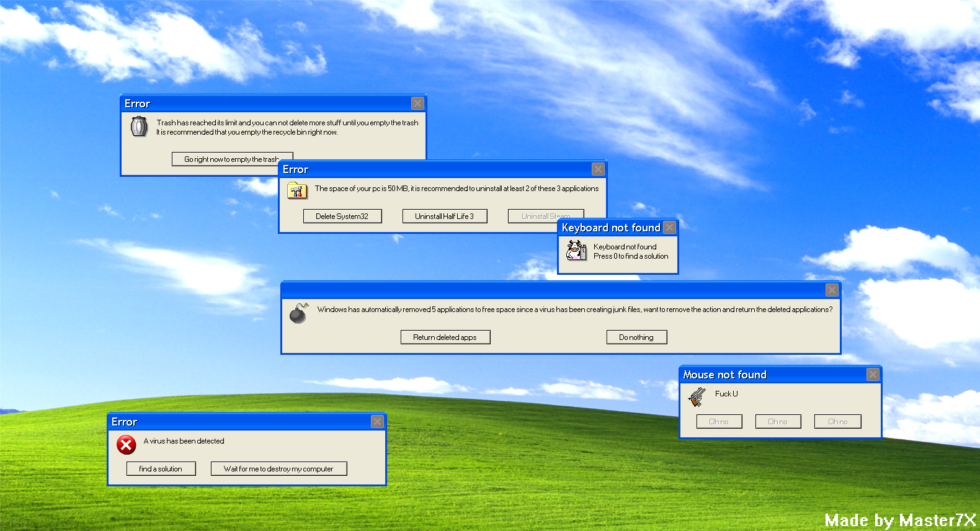The image size is (980, 531).
Task: Click 'find a solution' in virus dialog
Action: point(161,469)
